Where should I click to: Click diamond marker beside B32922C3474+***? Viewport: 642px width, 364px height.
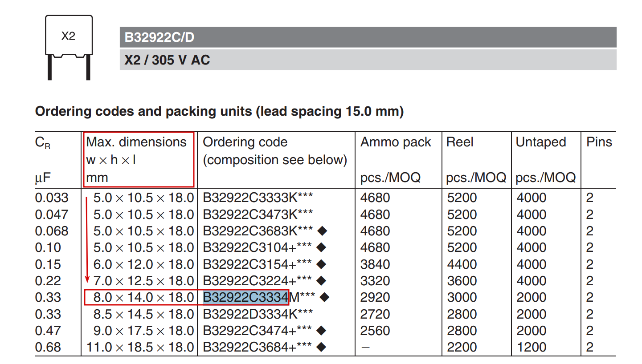pyautogui.click(x=322, y=331)
